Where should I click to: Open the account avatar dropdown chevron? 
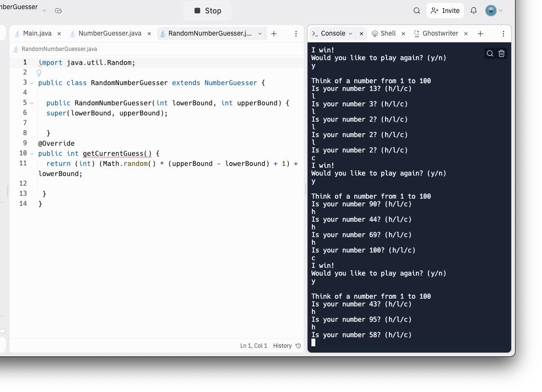501,10
